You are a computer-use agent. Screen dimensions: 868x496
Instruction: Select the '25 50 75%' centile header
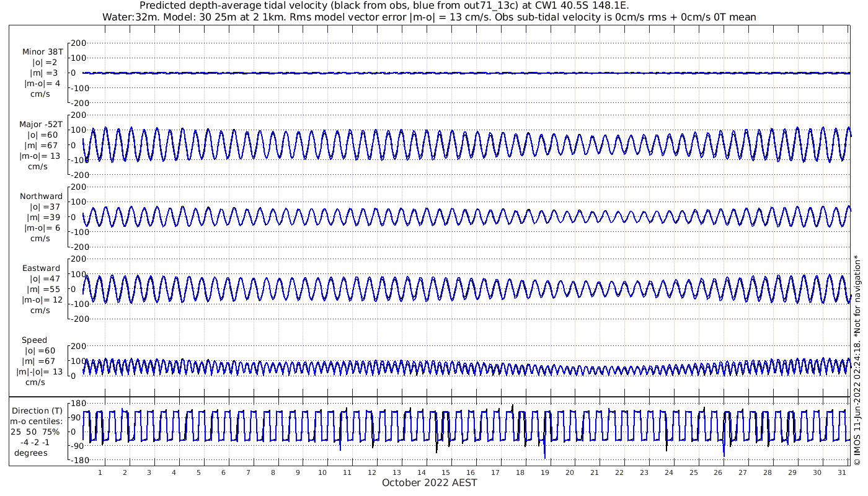tap(35, 432)
